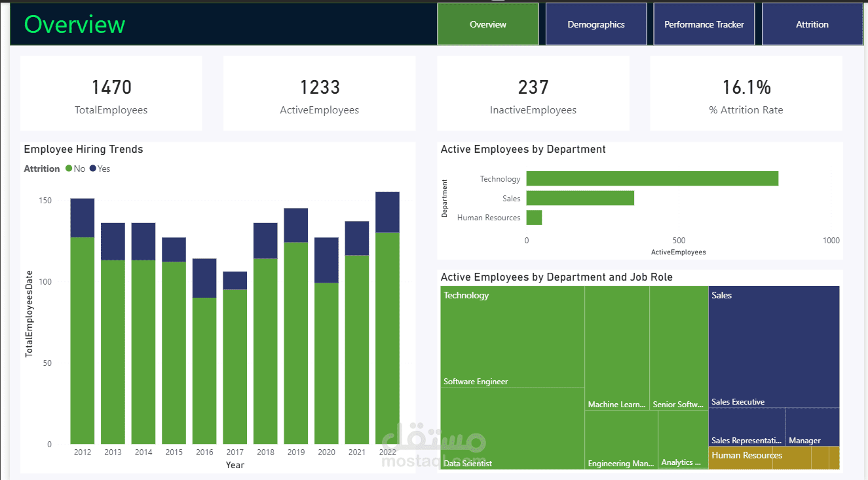Click the Machine Learning treemap tile
This screenshot has width=868, height=480.
click(617, 348)
